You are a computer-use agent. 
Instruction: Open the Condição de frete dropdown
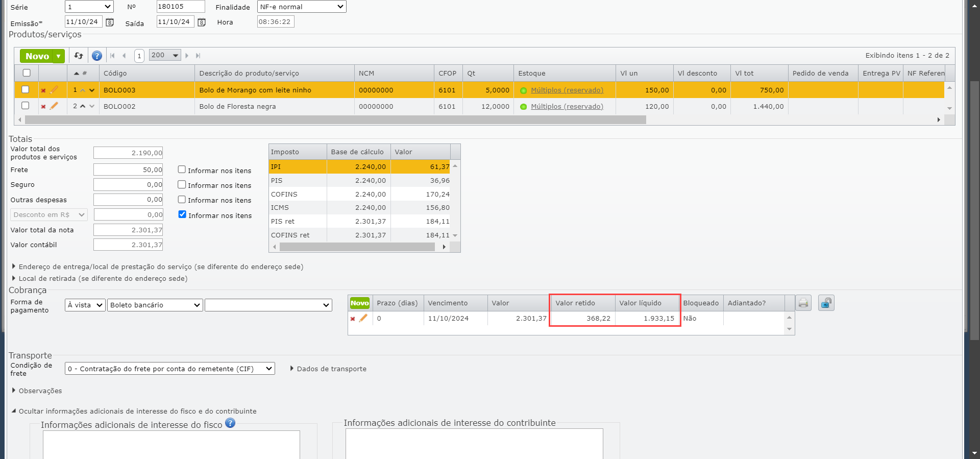[x=170, y=369]
